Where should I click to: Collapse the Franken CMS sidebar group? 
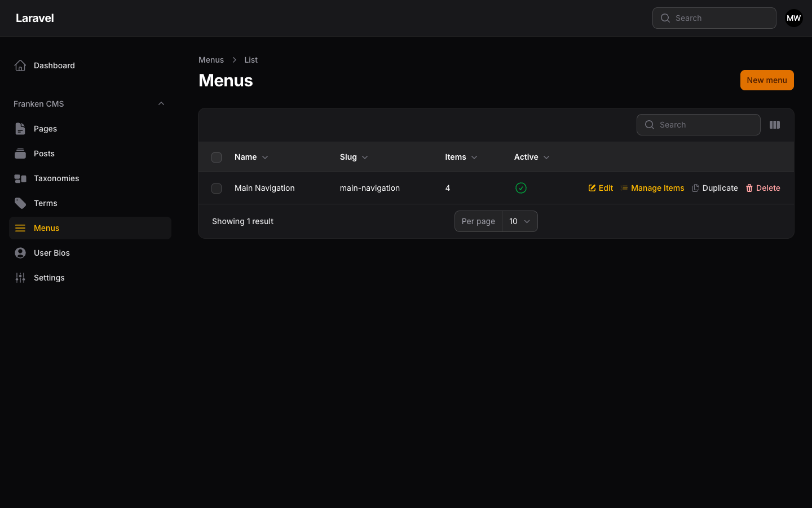pos(161,103)
